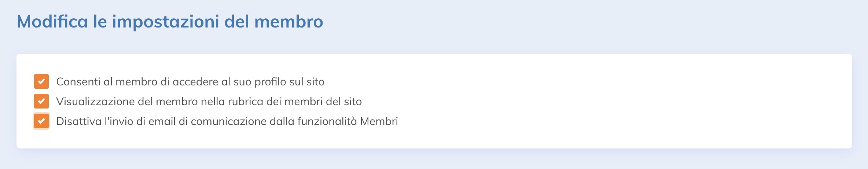Toggle the member directory visibility checkbox
Viewport: 868px width, 169px height.
click(x=41, y=101)
